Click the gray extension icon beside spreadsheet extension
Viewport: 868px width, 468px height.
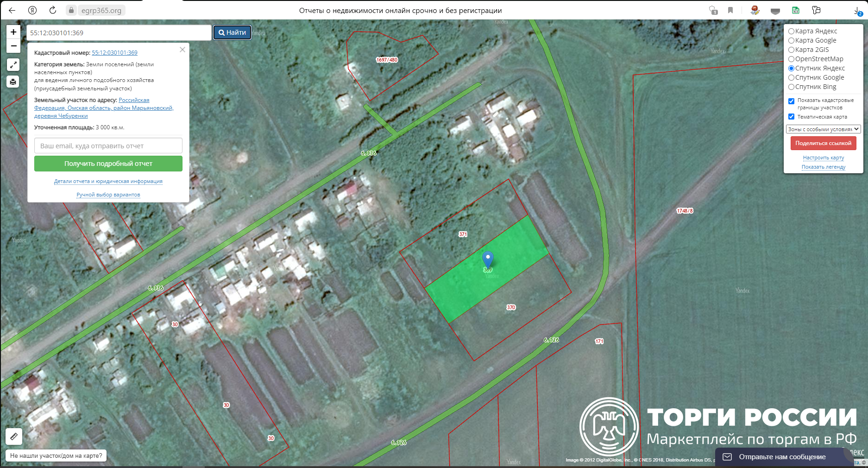coord(775,11)
